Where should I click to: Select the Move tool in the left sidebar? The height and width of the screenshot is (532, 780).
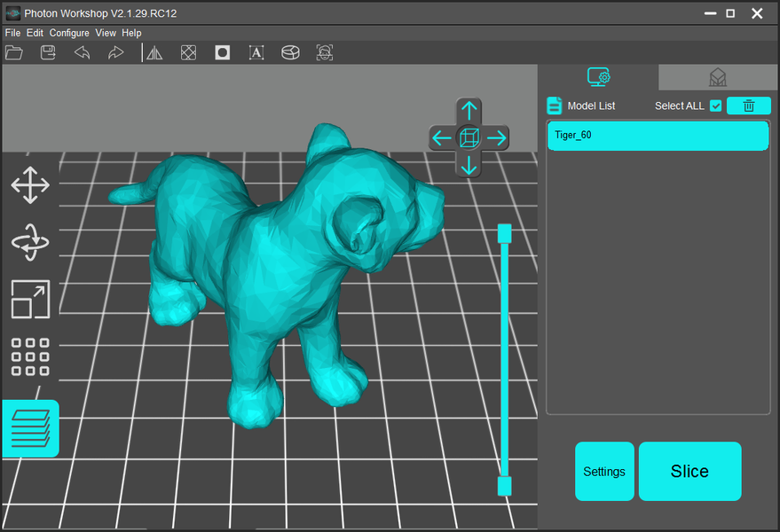point(30,185)
